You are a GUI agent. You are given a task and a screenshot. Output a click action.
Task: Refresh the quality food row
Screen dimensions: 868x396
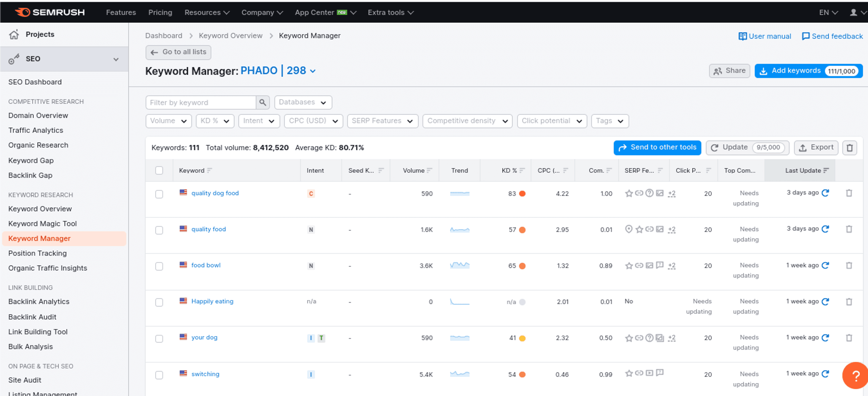pyautogui.click(x=825, y=229)
